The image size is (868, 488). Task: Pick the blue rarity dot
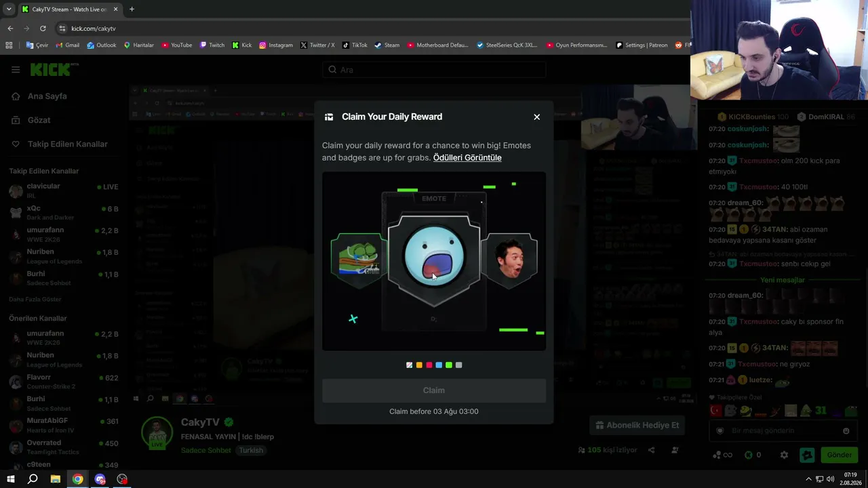tap(439, 365)
